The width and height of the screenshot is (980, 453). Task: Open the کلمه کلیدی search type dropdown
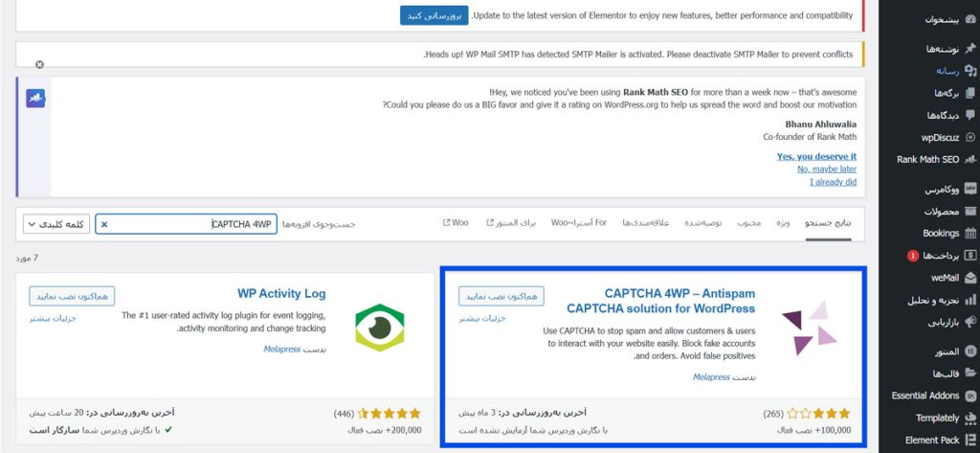pyautogui.click(x=56, y=224)
